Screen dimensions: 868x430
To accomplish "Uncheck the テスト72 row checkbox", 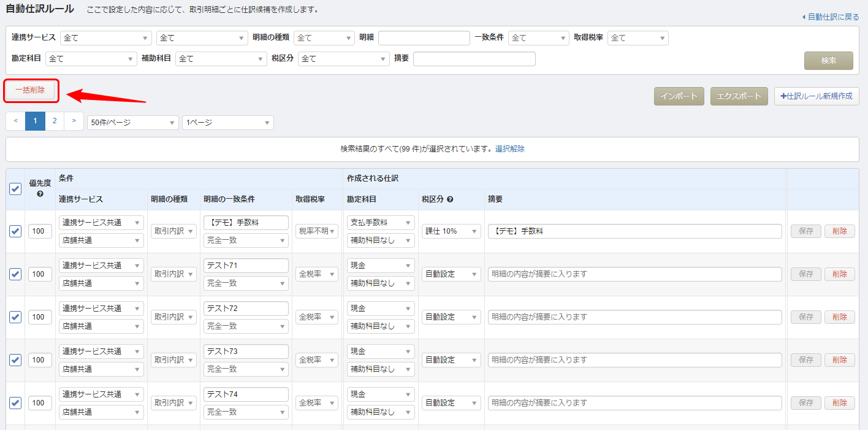I will pyautogui.click(x=15, y=317).
